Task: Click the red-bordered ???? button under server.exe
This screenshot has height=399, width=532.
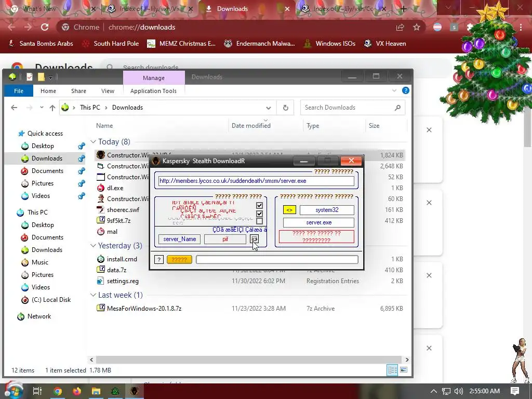Action: [316, 236]
